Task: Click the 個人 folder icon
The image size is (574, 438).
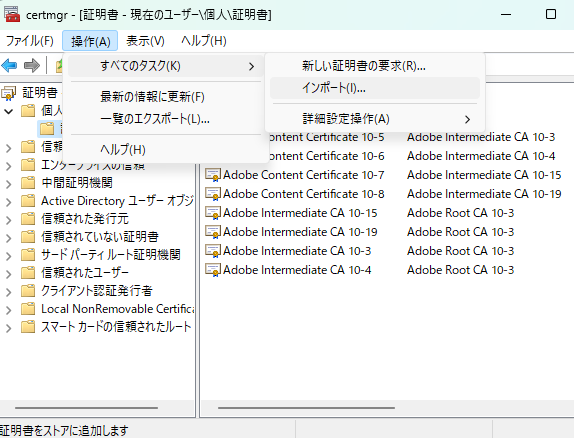Action: [x=28, y=110]
